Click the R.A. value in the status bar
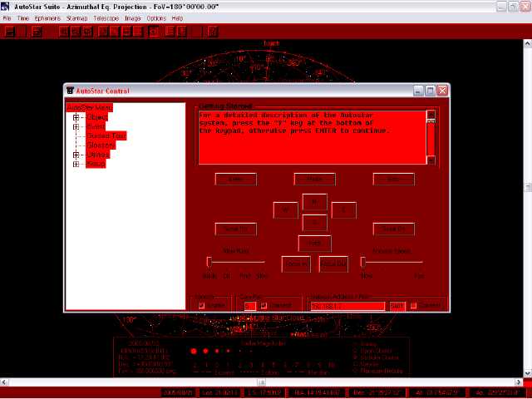 pos(317,393)
